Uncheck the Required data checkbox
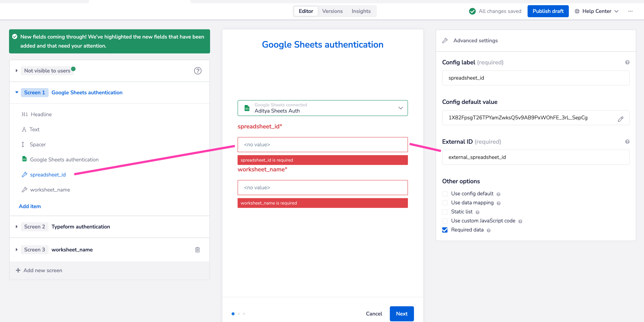 [445, 230]
